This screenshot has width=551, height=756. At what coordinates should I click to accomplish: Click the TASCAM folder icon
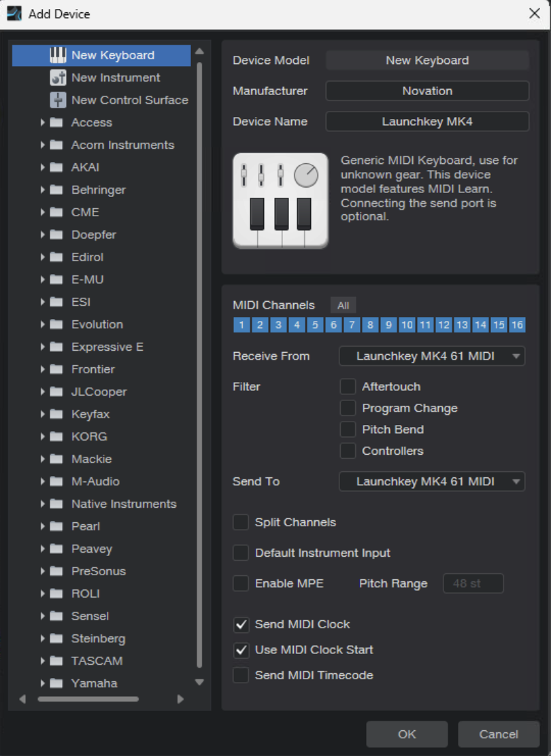pyautogui.click(x=56, y=661)
